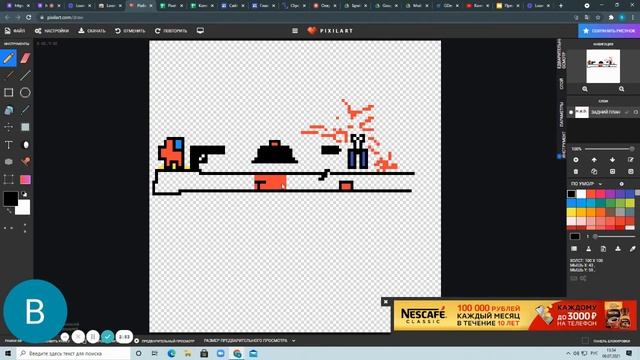Click Повторить to redo
640x360 pixels.
click(171, 31)
